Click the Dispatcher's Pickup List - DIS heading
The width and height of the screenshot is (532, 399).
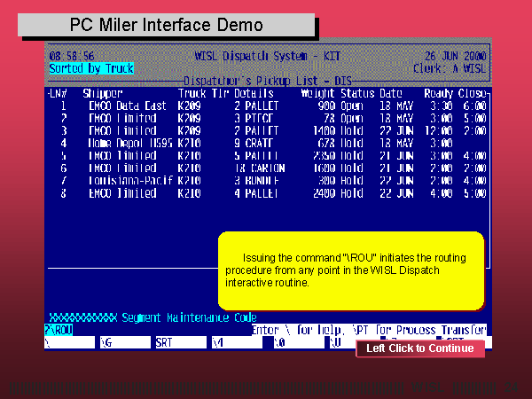[x=268, y=81]
